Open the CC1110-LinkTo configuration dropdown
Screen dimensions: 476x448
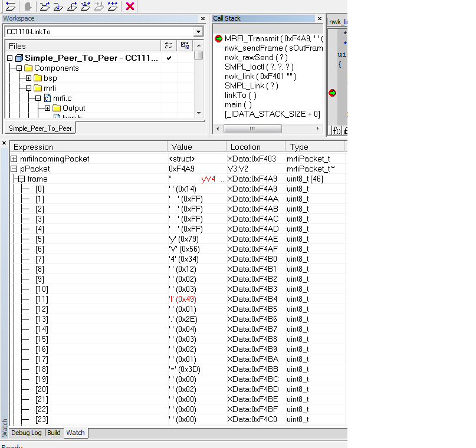[x=198, y=32]
